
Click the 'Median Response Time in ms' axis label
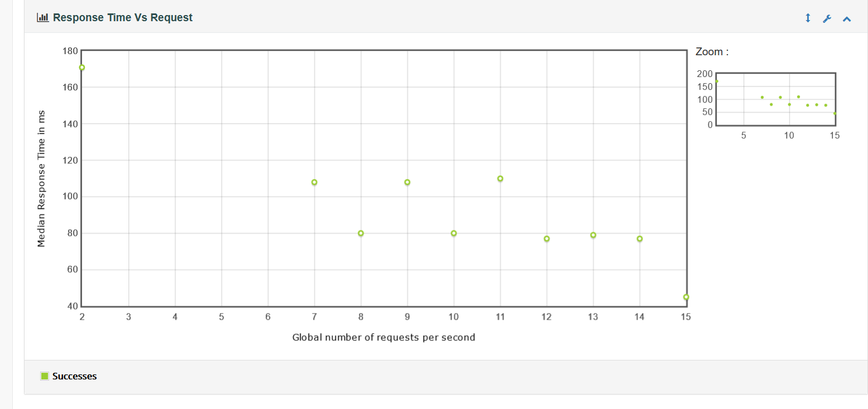pos(41,179)
